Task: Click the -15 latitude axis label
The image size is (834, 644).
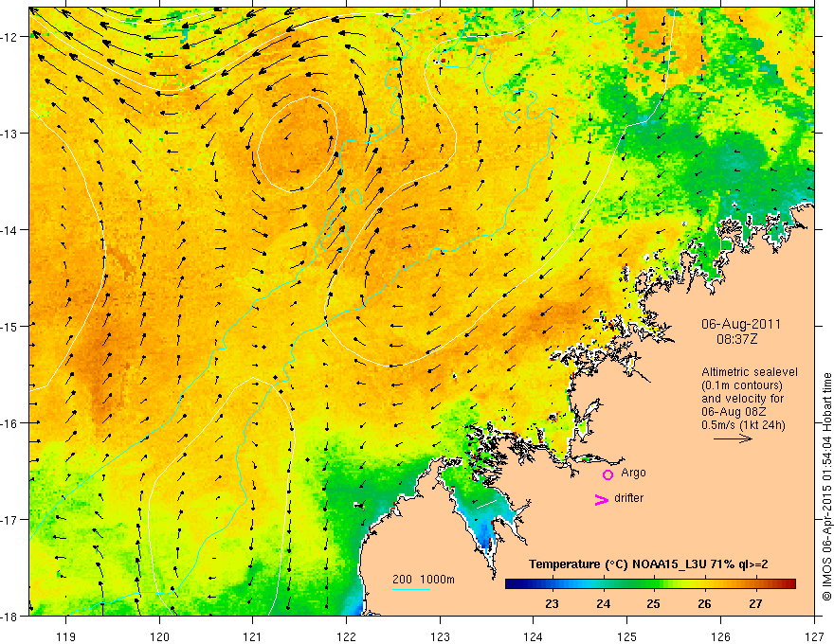Action: (9, 327)
